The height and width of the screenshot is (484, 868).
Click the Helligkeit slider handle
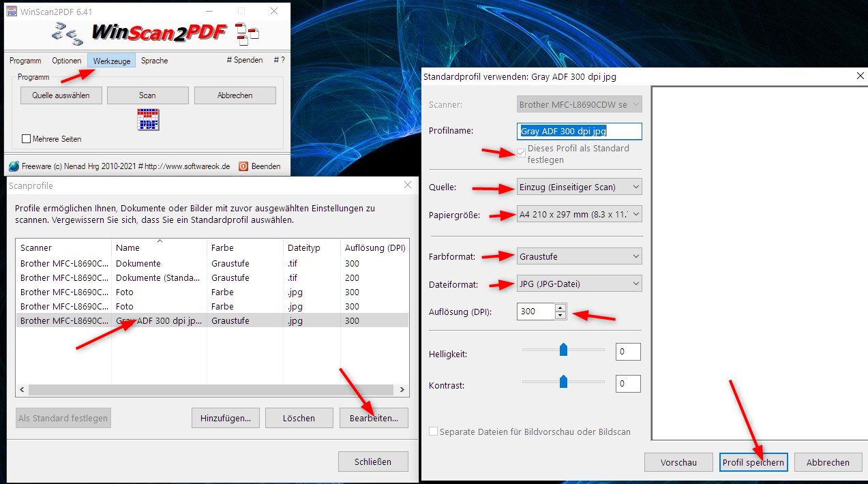point(563,350)
